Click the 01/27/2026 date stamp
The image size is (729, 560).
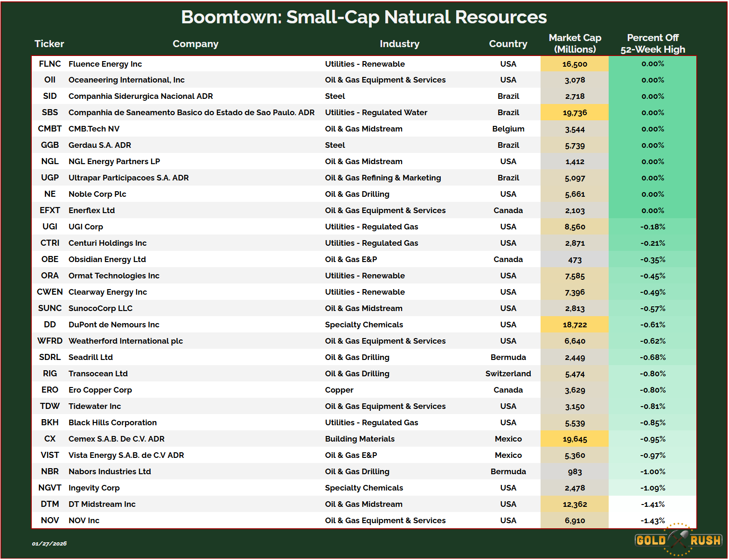(x=49, y=544)
